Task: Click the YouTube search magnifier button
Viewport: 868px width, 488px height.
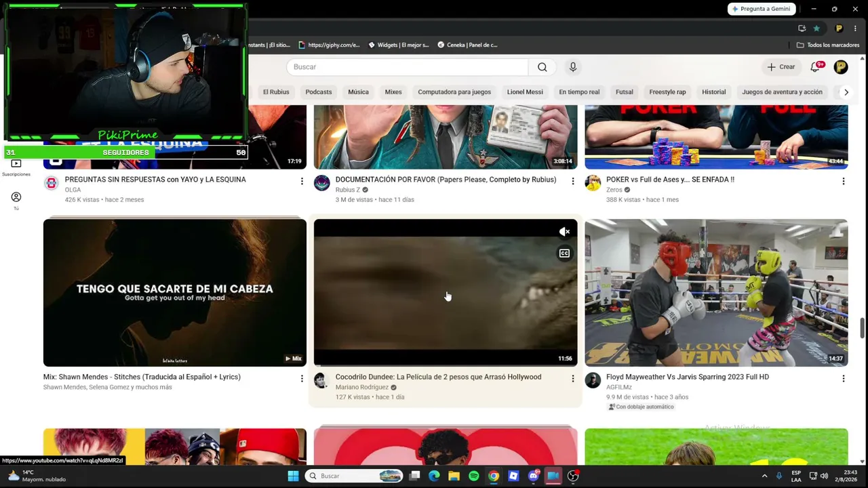Action: [x=542, y=67]
